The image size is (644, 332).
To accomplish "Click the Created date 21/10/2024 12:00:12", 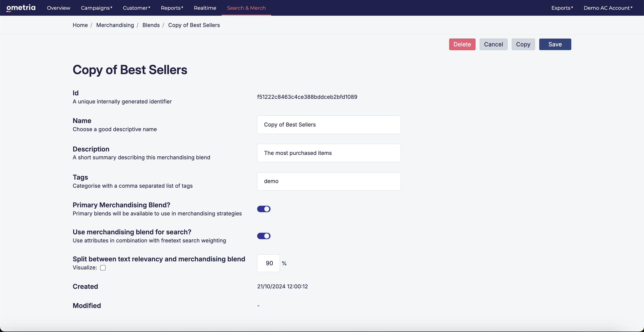I will [x=283, y=287].
